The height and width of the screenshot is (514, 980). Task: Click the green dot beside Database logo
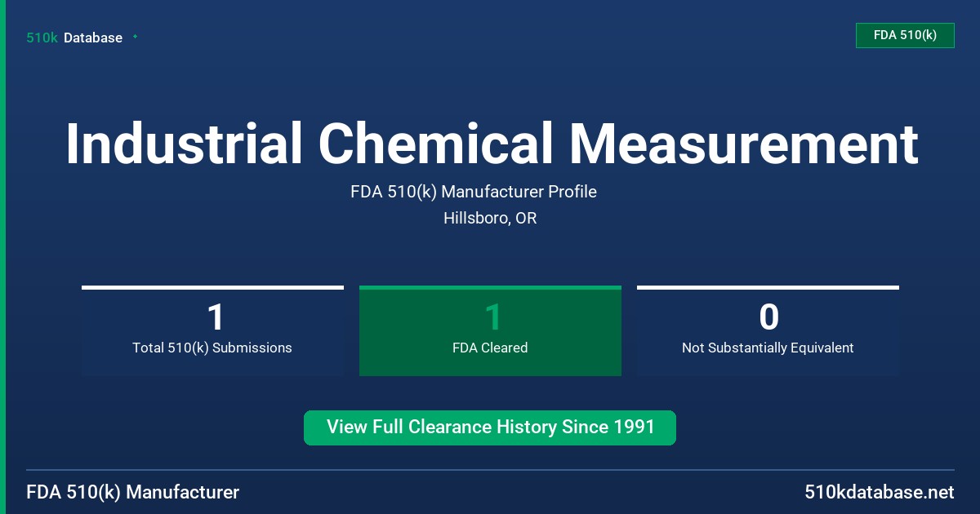[x=135, y=37]
